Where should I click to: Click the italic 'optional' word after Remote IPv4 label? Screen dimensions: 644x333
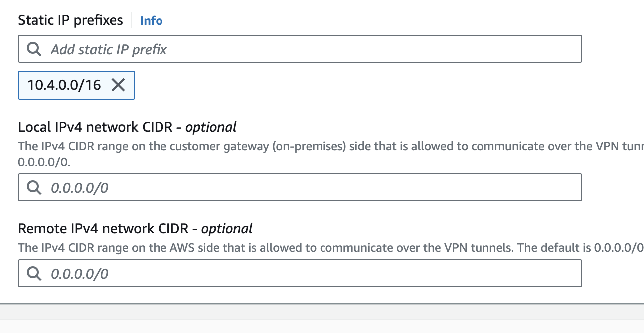point(227,229)
